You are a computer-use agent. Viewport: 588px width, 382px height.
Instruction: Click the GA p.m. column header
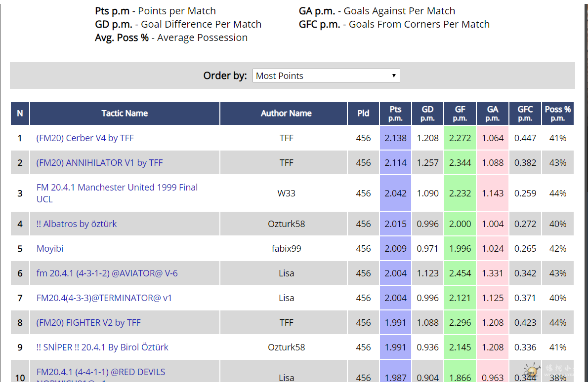[x=493, y=114]
